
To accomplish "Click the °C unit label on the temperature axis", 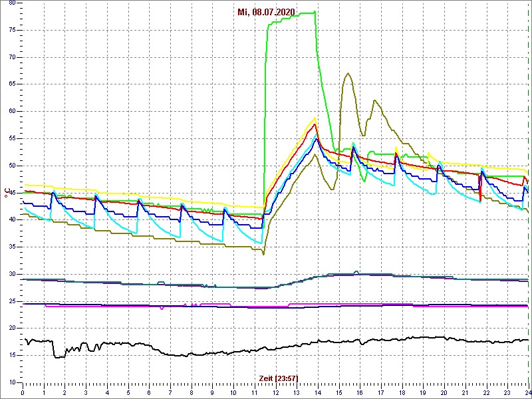I will tap(7, 194).
